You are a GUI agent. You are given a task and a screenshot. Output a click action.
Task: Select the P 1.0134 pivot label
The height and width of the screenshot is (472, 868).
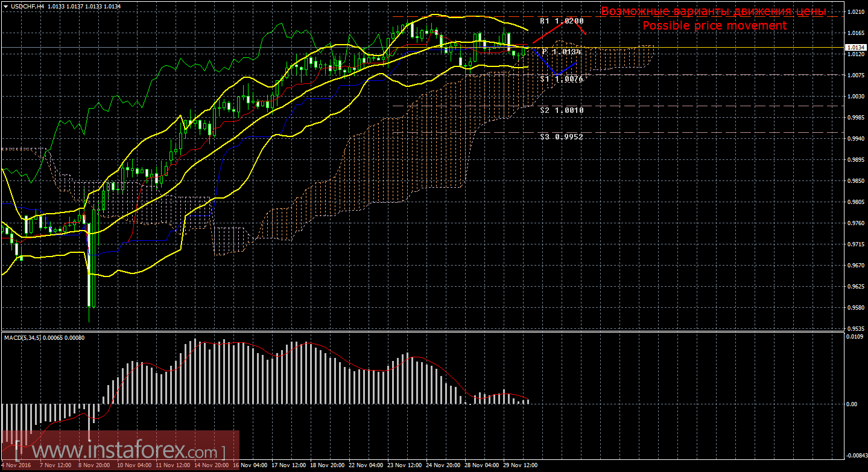561,52
